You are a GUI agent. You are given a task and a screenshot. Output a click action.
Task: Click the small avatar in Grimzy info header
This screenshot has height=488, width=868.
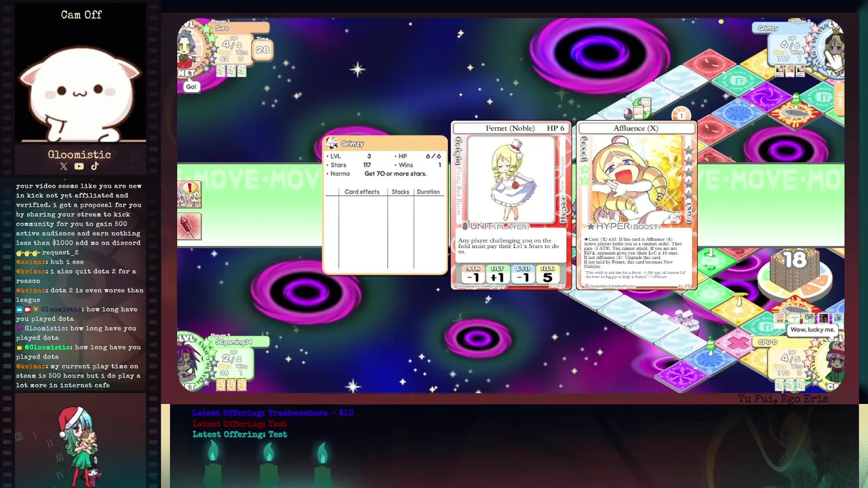click(x=332, y=143)
